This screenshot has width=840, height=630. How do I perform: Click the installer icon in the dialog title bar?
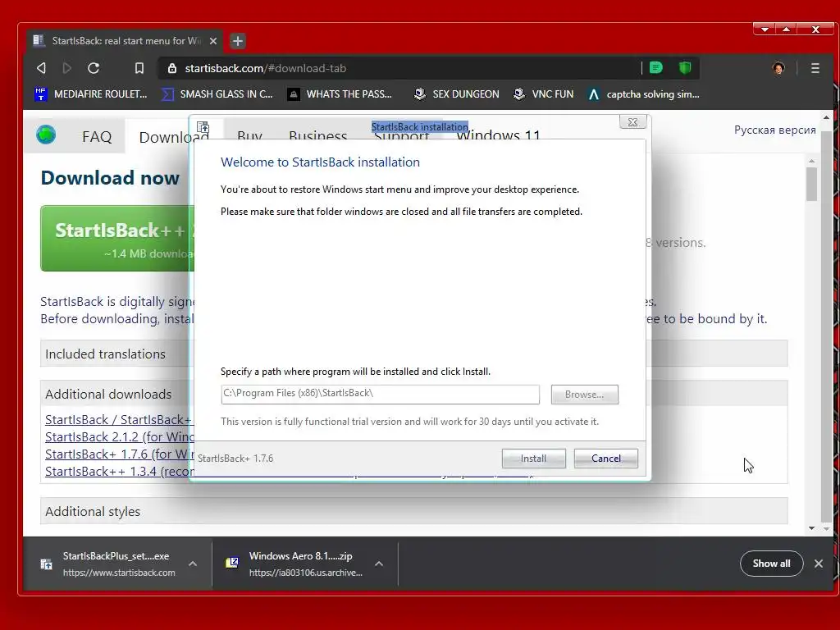tap(203, 127)
